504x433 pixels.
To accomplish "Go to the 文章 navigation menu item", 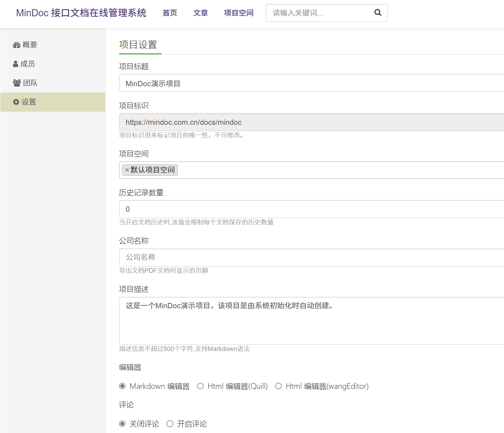I will [200, 13].
